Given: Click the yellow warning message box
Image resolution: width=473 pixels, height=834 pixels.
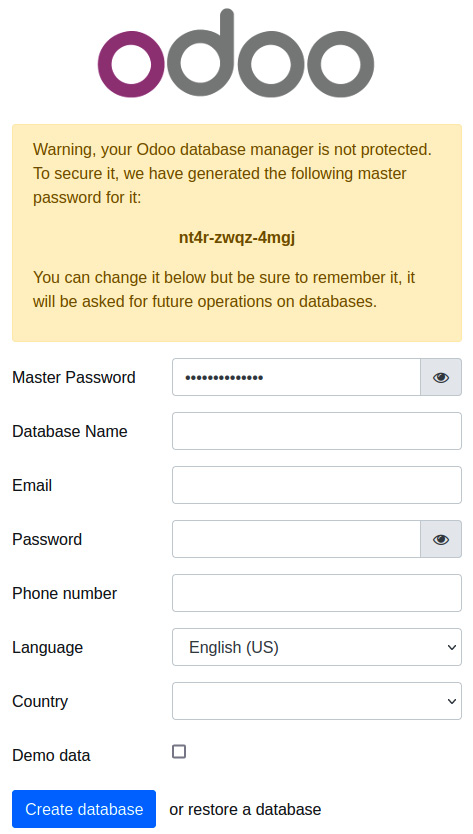Looking at the screenshot, I should click(x=237, y=233).
